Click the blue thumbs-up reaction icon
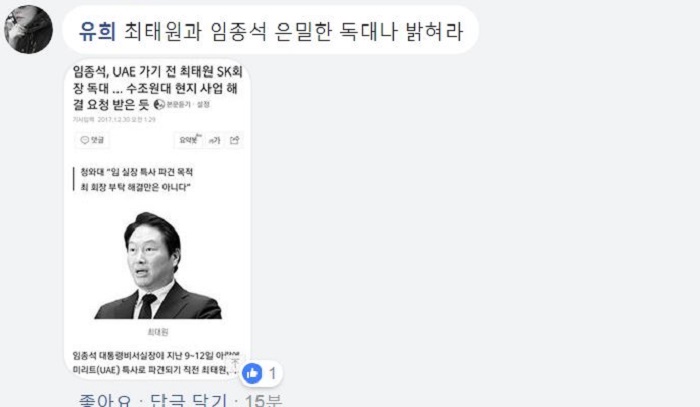 pos(252,373)
